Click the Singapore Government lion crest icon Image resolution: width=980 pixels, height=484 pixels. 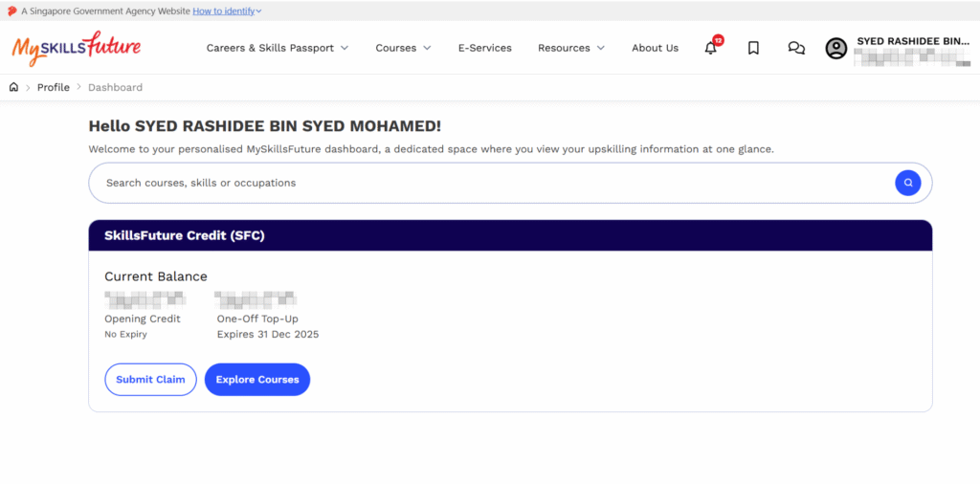(11, 11)
